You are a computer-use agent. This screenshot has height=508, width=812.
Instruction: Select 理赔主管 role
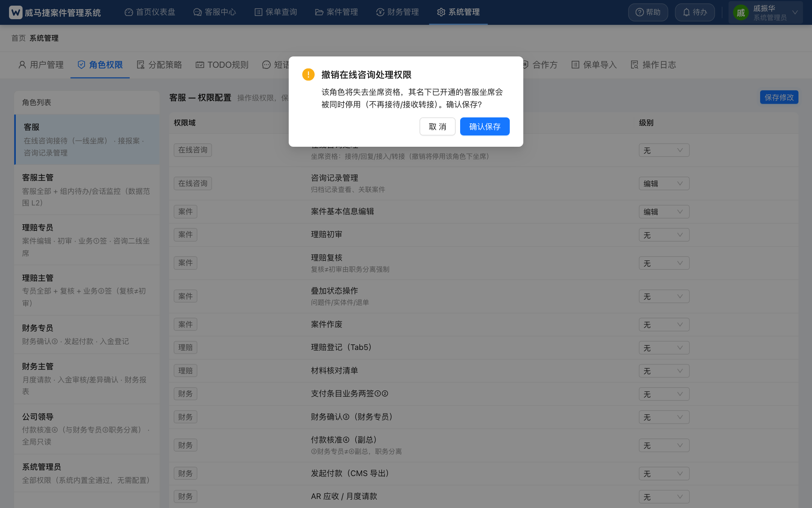[x=87, y=290]
